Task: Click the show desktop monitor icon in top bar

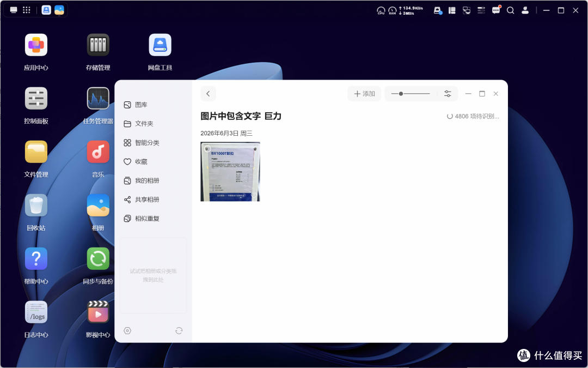Action: (14, 10)
